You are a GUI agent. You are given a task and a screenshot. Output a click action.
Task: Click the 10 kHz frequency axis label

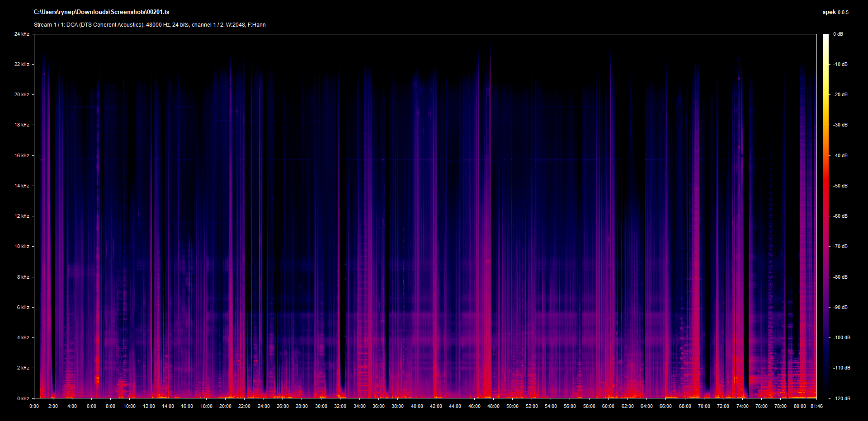coord(22,247)
